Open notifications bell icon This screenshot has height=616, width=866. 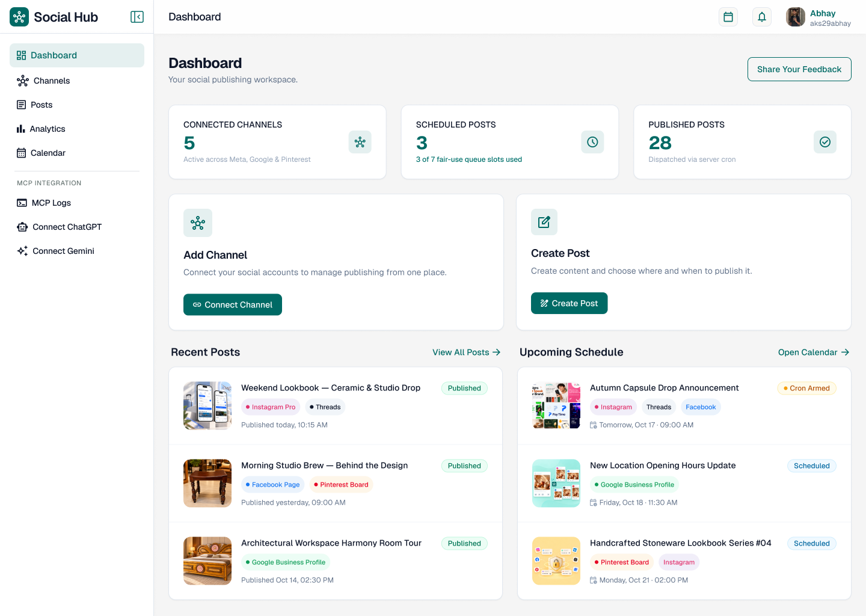(x=762, y=17)
